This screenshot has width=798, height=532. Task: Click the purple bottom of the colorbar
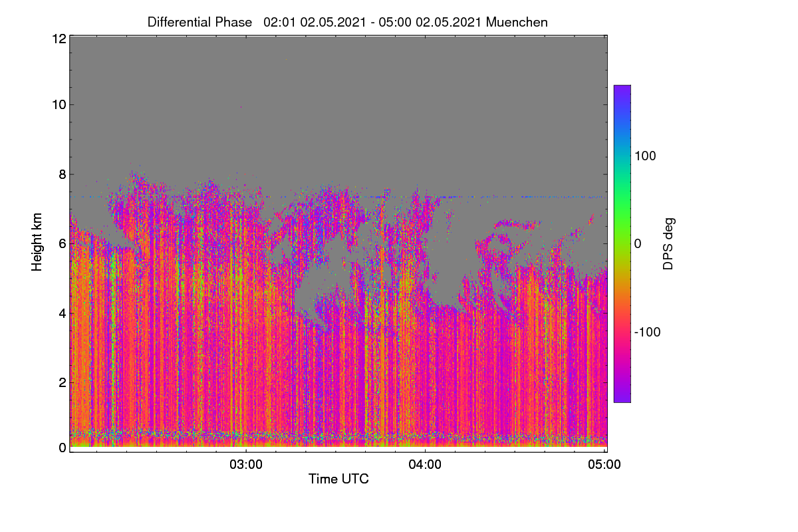click(622, 394)
